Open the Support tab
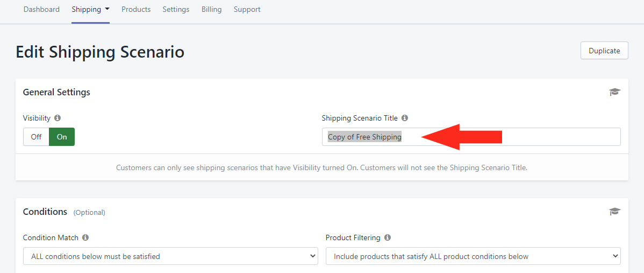The image size is (644, 273). (247, 9)
